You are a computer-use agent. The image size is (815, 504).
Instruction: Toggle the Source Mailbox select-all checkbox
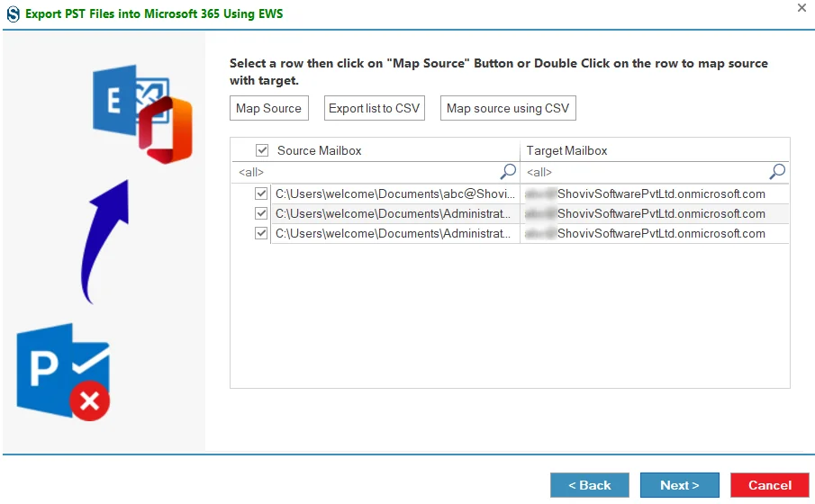[262, 150]
